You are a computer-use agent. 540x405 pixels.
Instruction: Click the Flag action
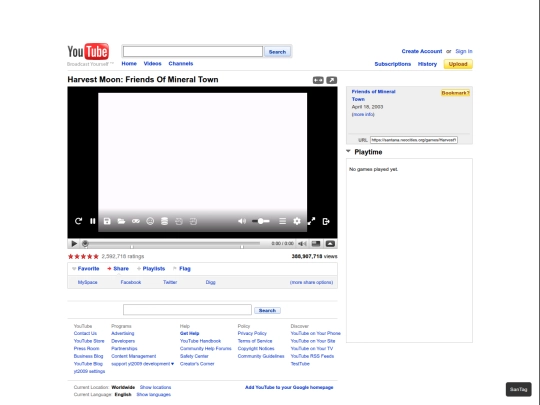181,269
